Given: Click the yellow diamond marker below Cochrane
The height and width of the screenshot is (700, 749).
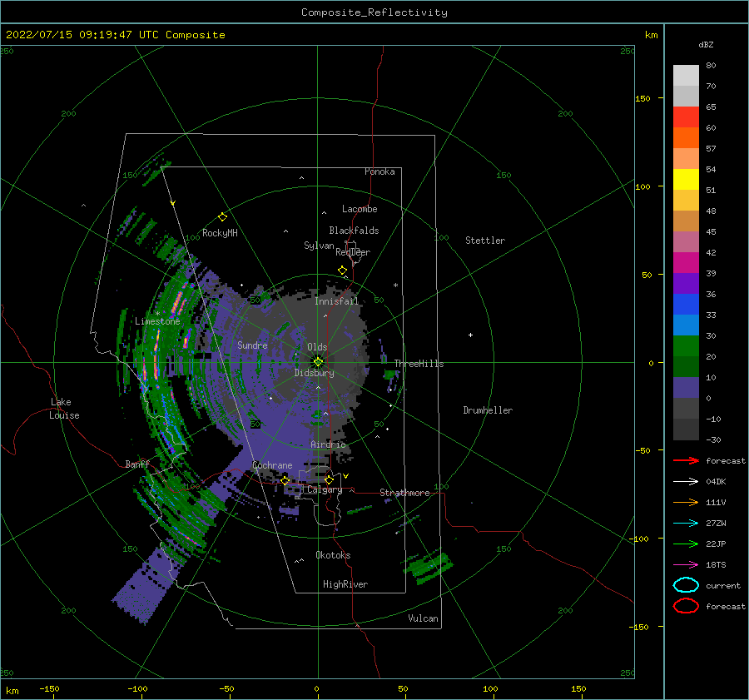Looking at the screenshot, I should point(285,480).
